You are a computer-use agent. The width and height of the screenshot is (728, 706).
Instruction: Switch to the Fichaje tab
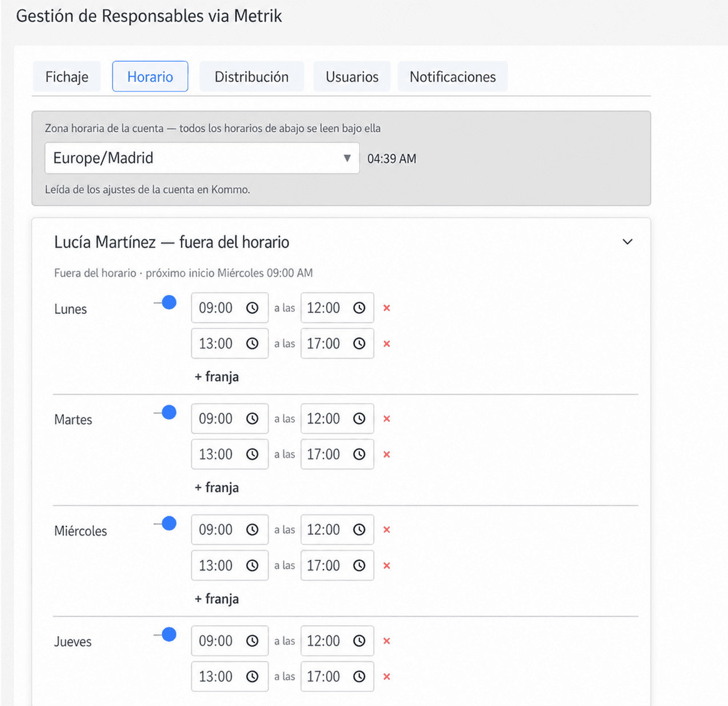[x=67, y=77]
